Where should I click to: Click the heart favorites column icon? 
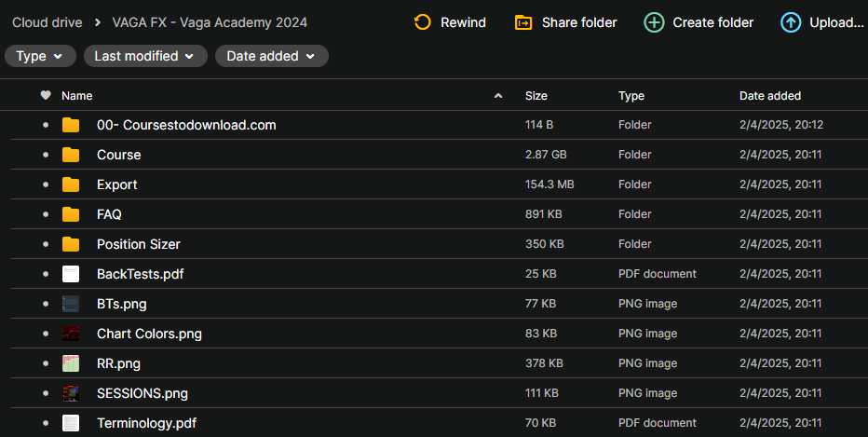(x=46, y=95)
